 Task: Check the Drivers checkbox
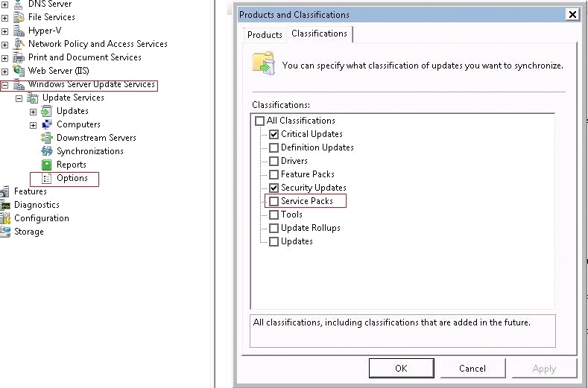[274, 161]
